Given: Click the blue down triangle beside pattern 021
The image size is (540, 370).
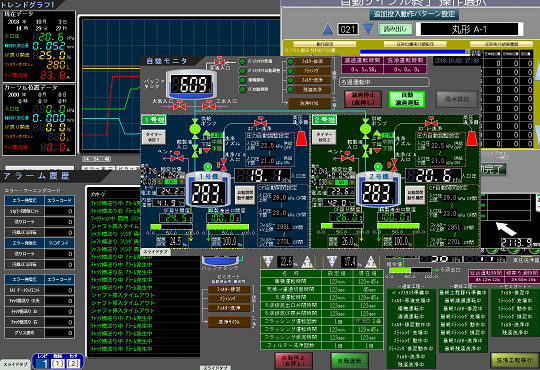Looking at the screenshot, I should coord(368,29).
